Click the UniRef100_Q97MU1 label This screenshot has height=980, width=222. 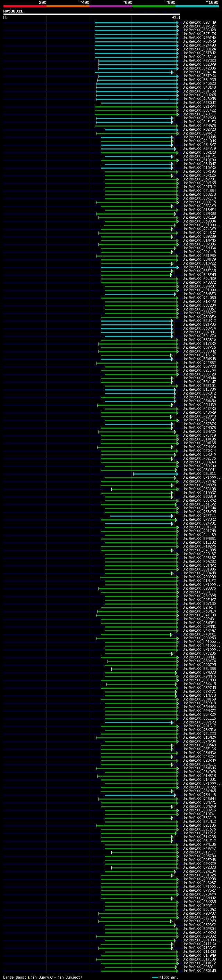point(199,332)
